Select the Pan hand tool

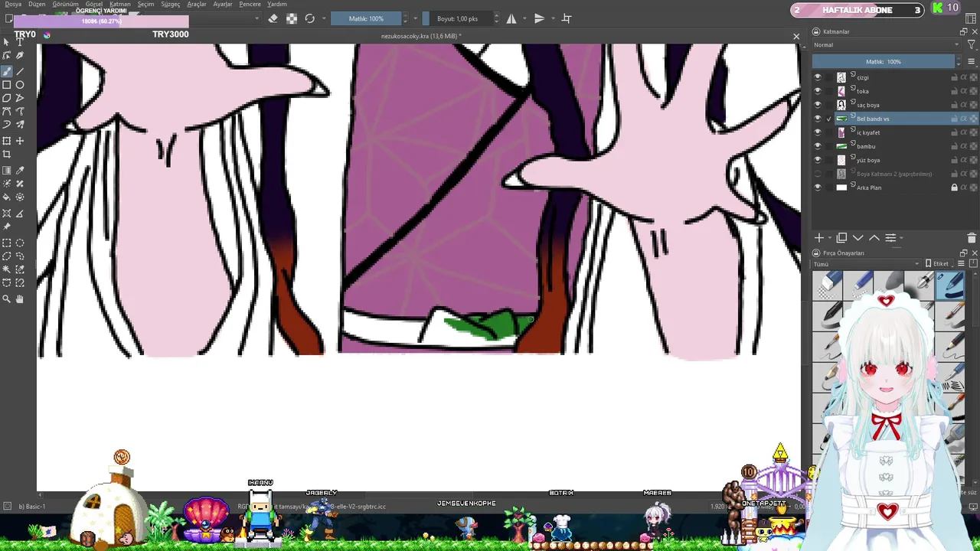point(20,299)
